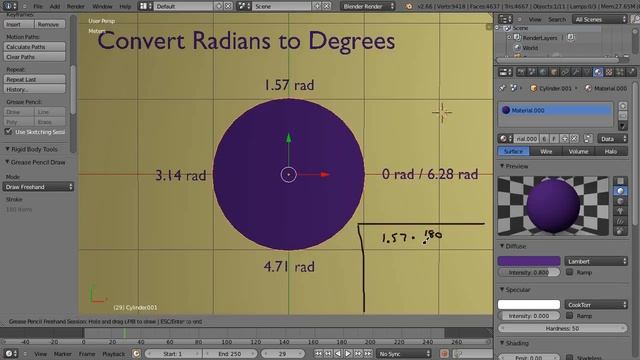Open Object Data properties tab icon
This screenshot has width=640, height=360.
[587, 72]
